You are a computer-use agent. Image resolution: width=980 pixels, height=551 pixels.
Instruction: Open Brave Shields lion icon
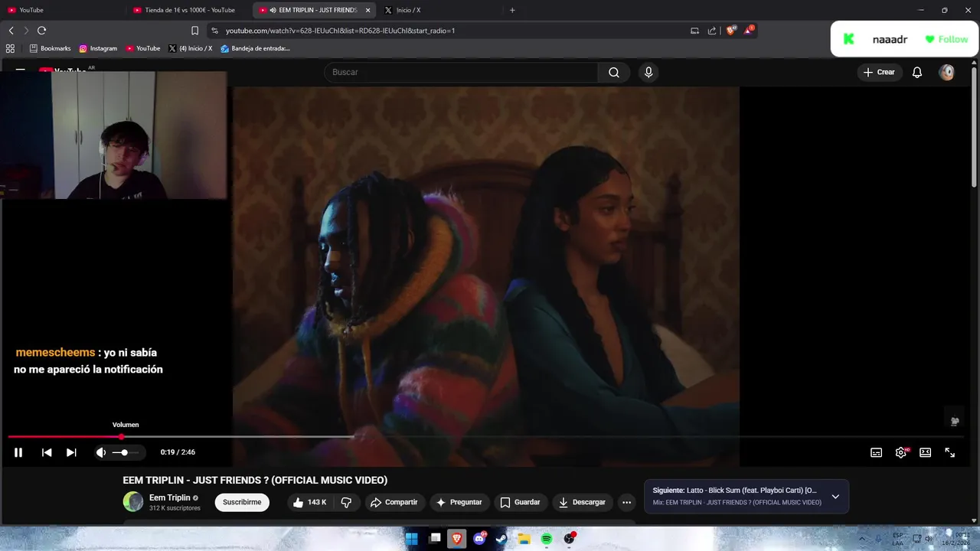[x=731, y=31]
